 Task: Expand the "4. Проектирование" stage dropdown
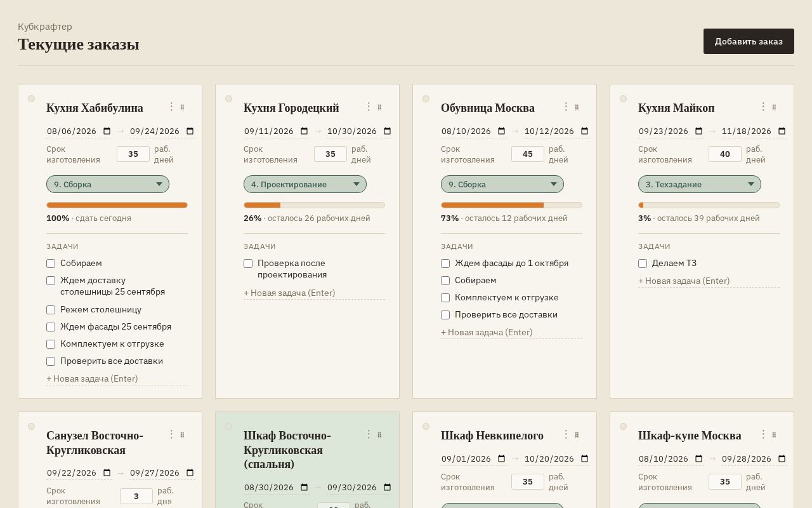(x=305, y=184)
